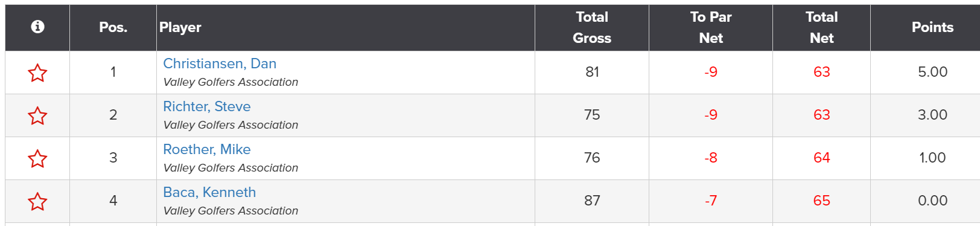Select position 1 cell in first row
Image resolution: width=980 pixels, height=226 pixels.
coord(113,72)
